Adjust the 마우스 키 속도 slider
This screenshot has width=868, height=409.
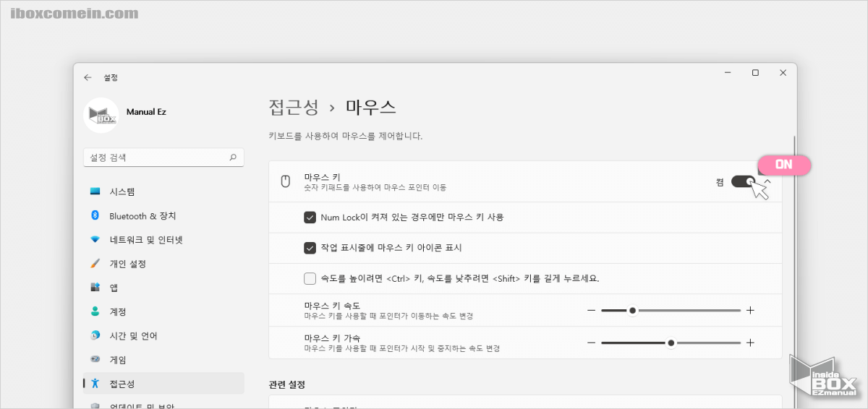(671, 311)
